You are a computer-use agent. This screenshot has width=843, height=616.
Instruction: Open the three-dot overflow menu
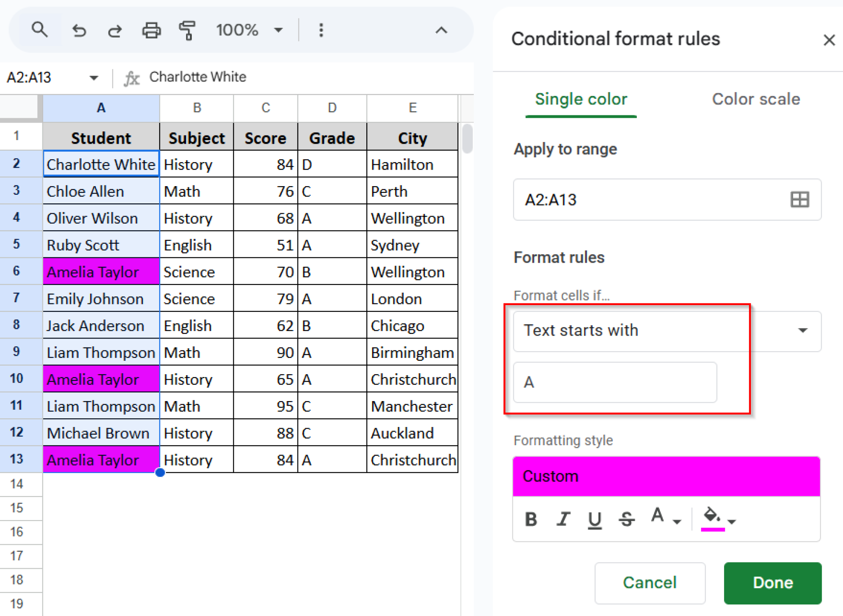(x=321, y=30)
